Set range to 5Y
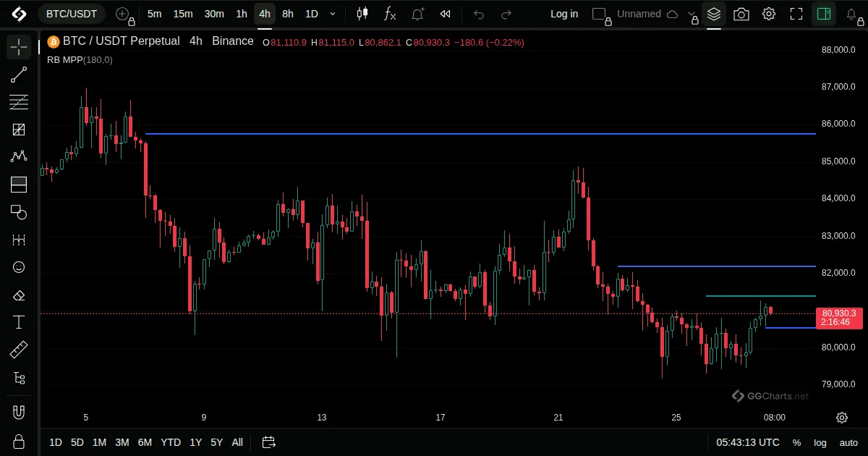 (x=216, y=442)
